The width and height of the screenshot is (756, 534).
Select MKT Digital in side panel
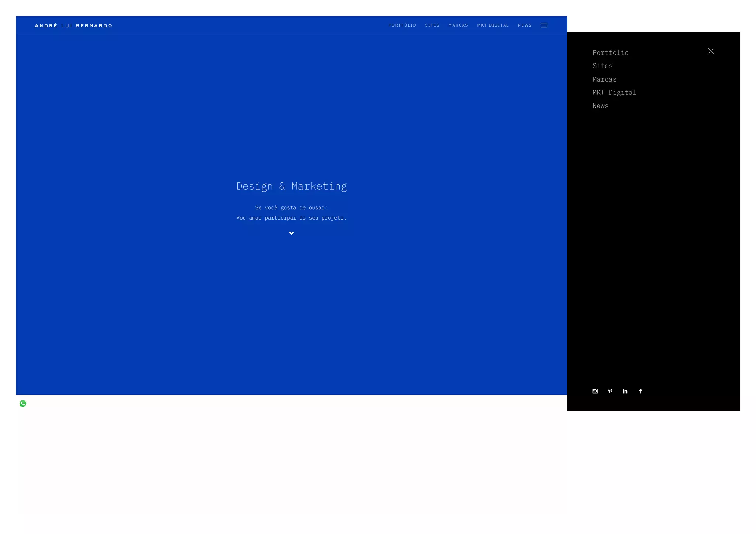coord(614,93)
